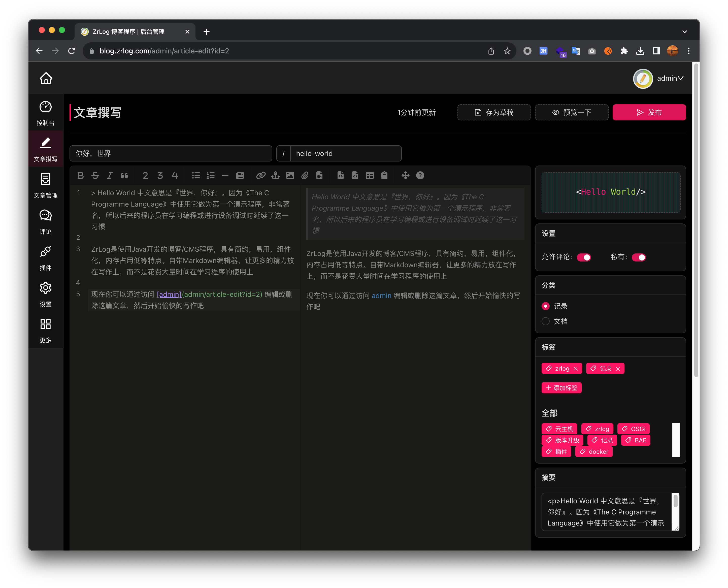Click the newspaper page-break toolbar icon
The width and height of the screenshot is (728, 588).
click(240, 175)
